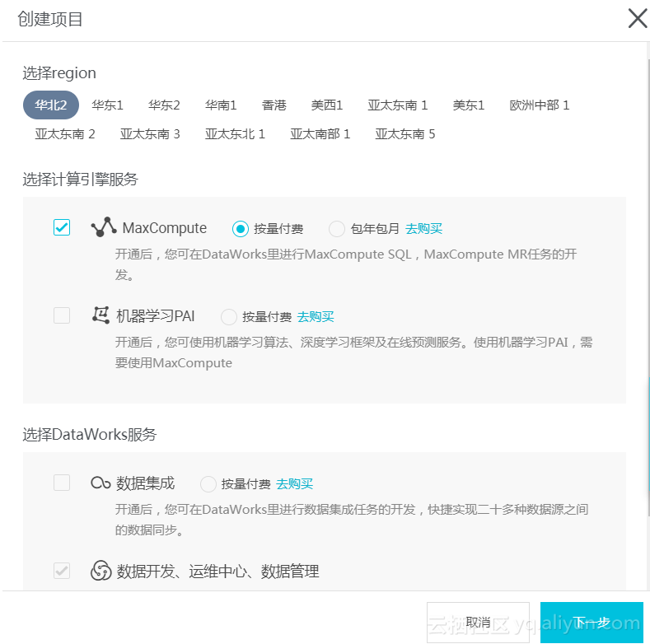The height and width of the screenshot is (644, 650).
Task: Open 去购买 link beside 包年包月
Action: point(423,229)
